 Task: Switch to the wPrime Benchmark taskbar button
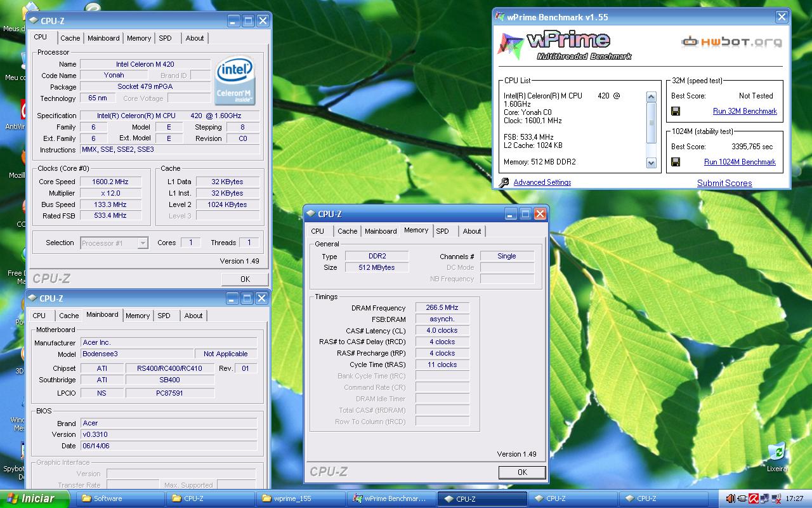point(391,498)
